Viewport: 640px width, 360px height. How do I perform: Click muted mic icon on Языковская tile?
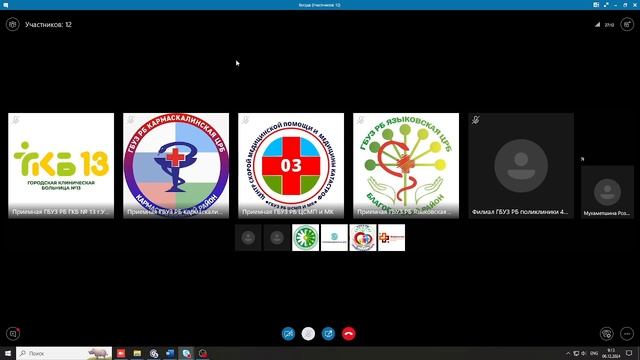pos(360,120)
